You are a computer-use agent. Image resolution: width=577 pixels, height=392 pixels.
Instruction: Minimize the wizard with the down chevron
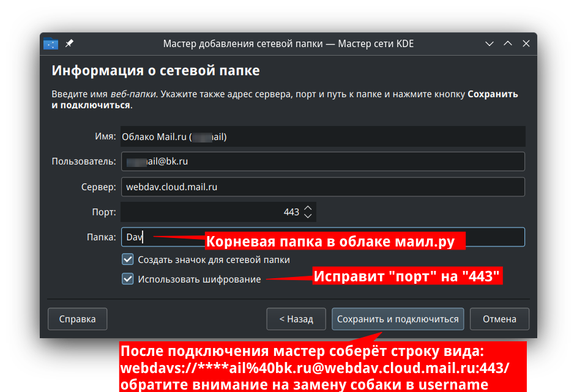point(489,44)
